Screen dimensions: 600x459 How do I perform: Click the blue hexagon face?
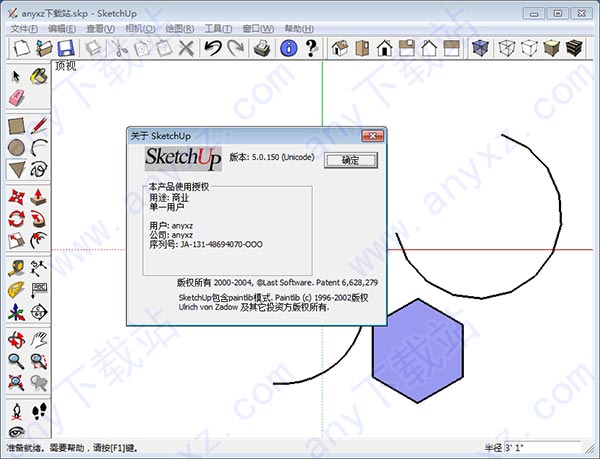coord(418,351)
